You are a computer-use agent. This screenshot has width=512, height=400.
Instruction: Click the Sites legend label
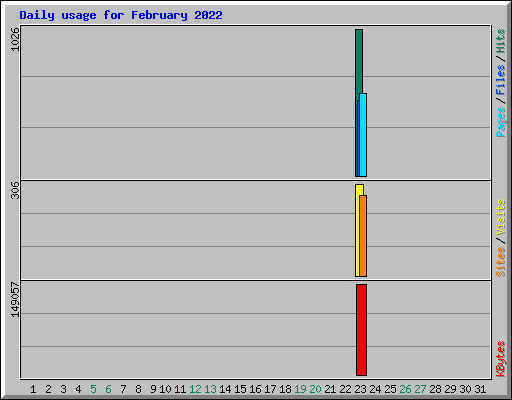[500, 262]
